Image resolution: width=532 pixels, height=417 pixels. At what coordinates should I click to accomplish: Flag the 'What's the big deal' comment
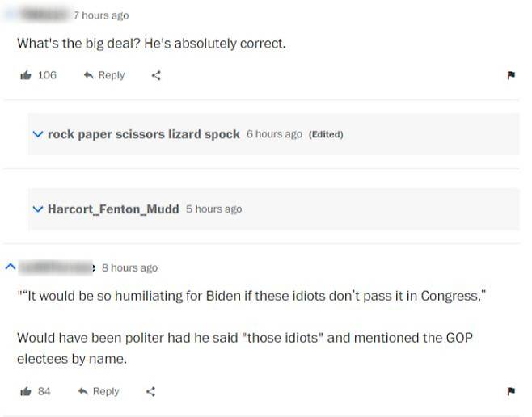(x=510, y=75)
